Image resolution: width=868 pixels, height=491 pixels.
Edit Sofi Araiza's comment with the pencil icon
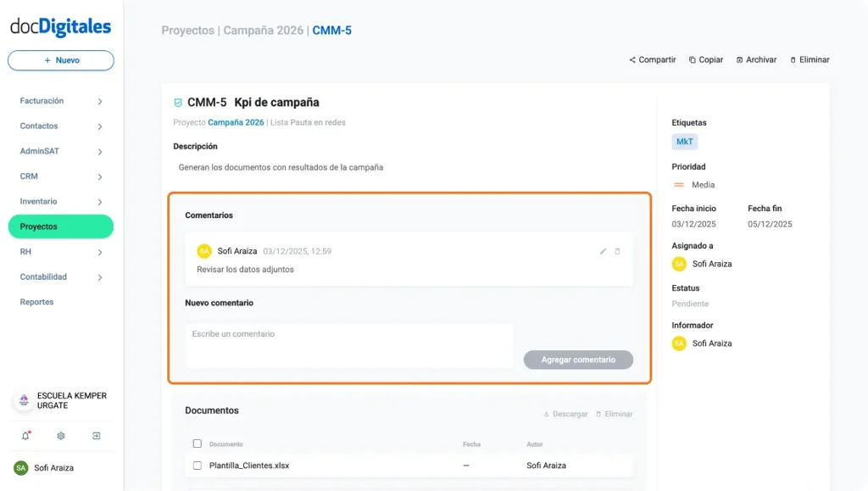[603, 251]
